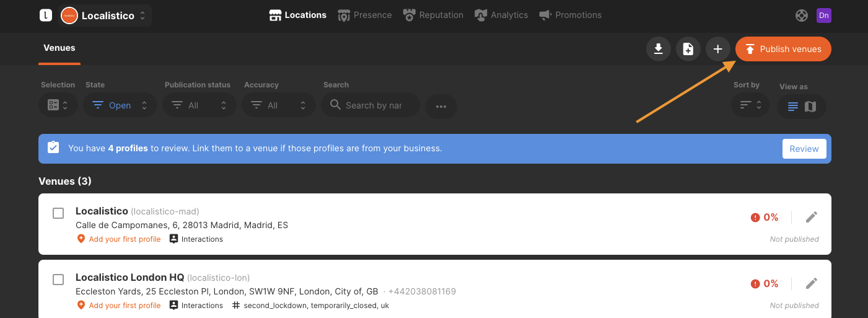Check the Localistico London HQ checkbox
Image resolution: width=868 pixels, height=318 pixels.
coord(58,280)
